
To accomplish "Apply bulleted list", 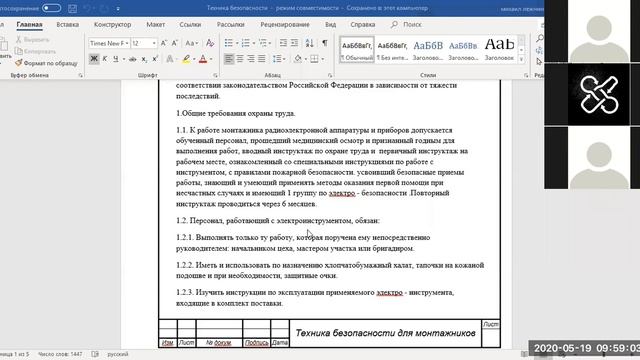I will [229, 43].
